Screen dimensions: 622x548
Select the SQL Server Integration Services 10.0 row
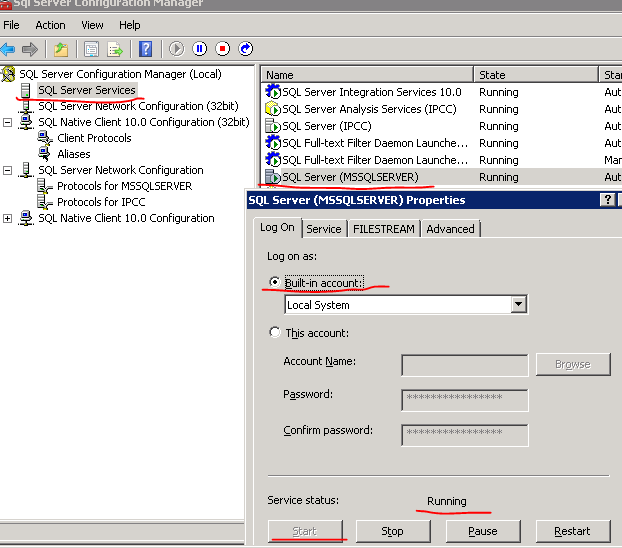[441, 92]
